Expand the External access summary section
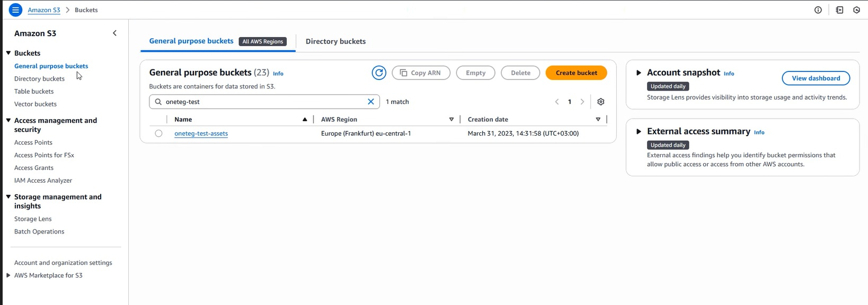 pos(639,132)
